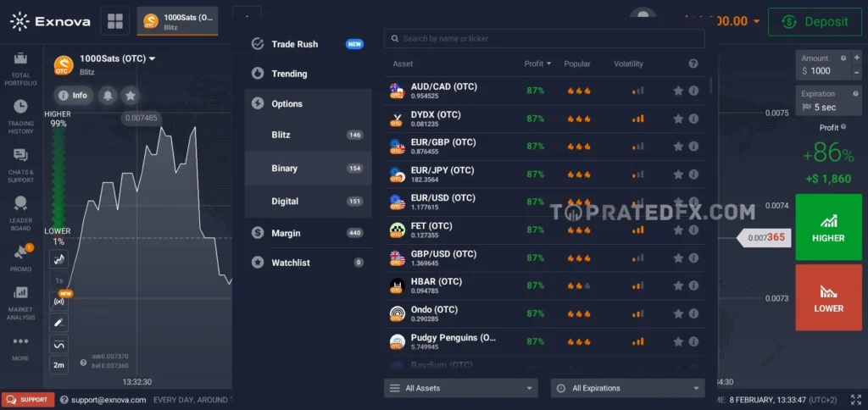Show info for HBAR (OTC)
The image size is (868, 410).
693,285
